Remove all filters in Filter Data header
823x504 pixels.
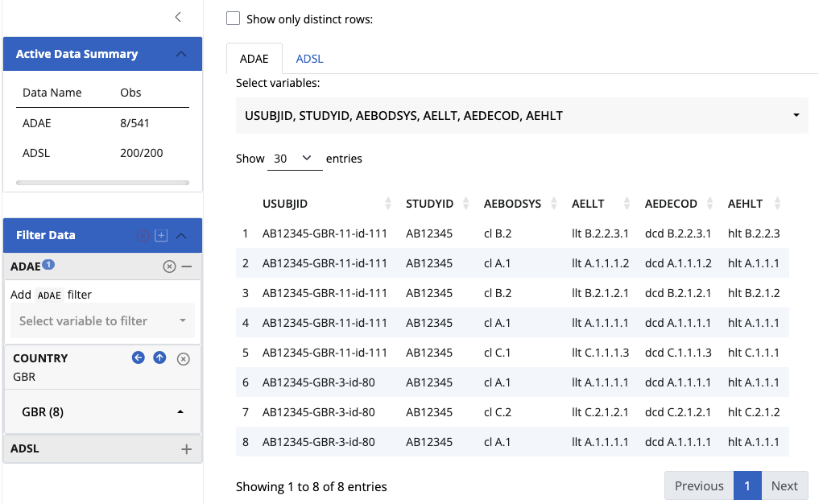(x=143, y=236)
